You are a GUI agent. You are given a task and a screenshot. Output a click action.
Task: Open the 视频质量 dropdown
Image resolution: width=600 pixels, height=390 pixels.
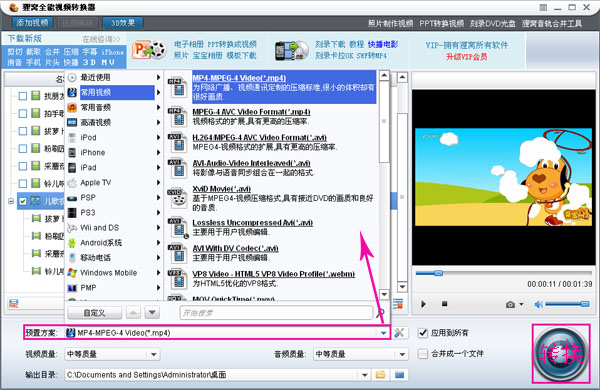(153, 354)
